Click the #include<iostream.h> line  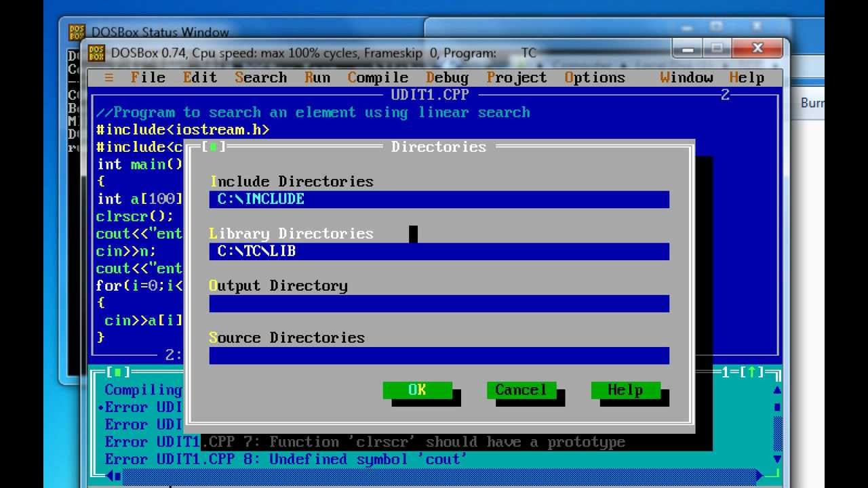[182, 129]
